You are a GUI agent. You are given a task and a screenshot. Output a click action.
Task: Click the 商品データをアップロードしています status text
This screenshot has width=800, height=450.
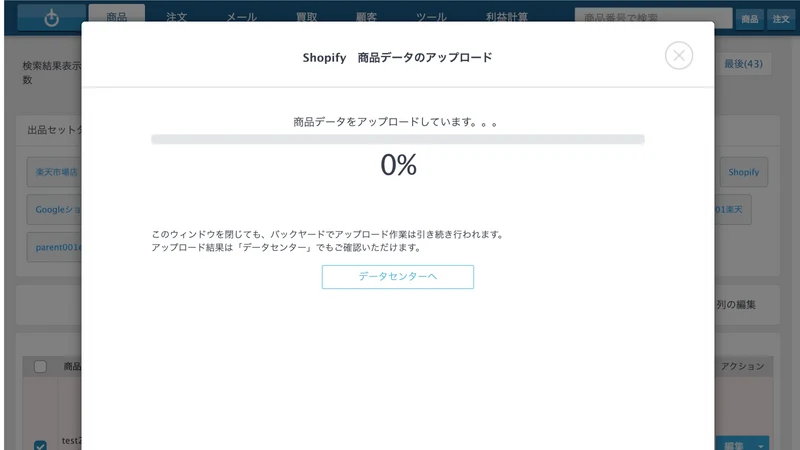coord(395,122)
